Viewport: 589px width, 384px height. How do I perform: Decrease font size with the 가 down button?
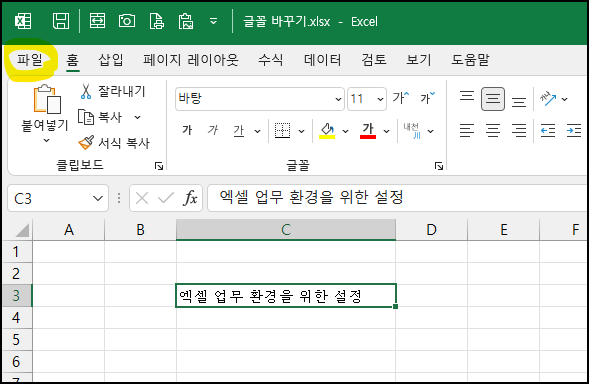click(428, 98)
